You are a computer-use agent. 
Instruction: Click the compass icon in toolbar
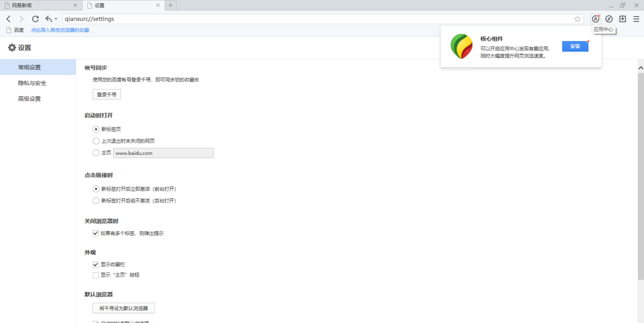tap(609, 19)
